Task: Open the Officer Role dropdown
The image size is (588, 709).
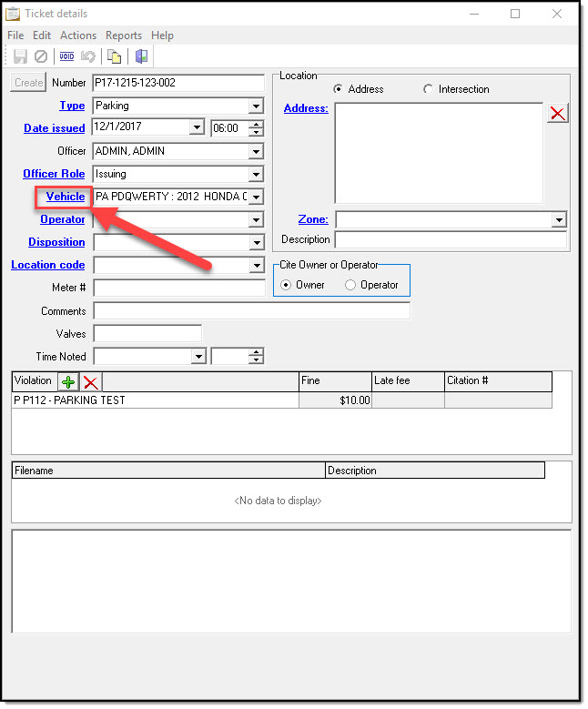Action: [256, 174]
